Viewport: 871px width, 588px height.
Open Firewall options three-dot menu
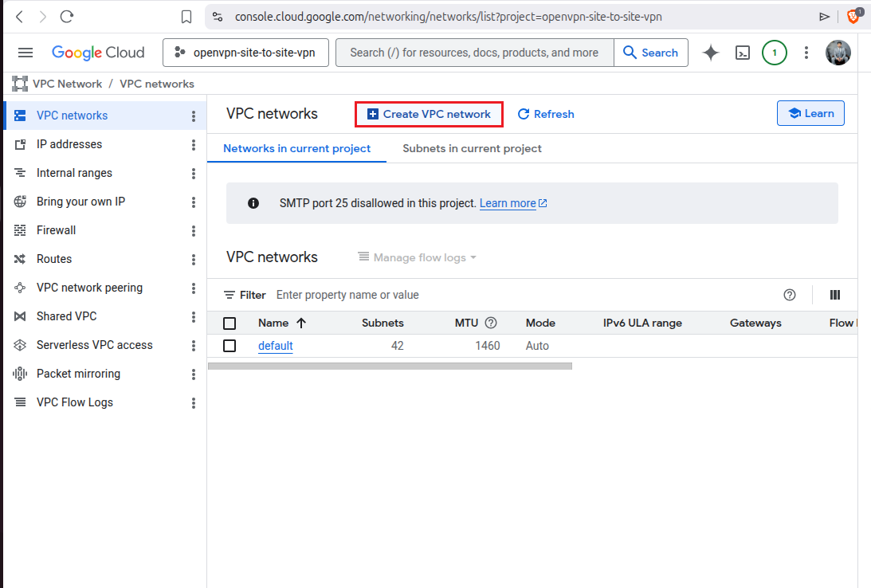point(194,231)
